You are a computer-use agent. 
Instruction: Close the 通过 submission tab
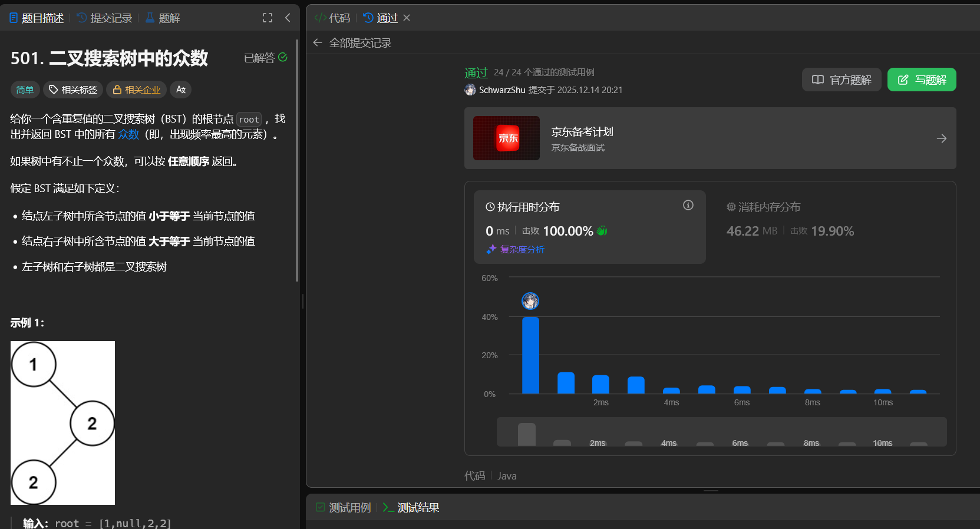point(407,18)
